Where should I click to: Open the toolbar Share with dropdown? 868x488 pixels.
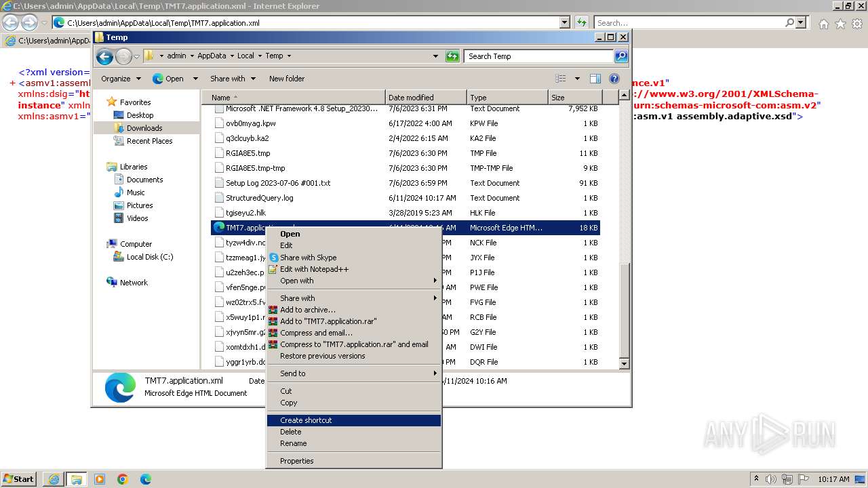(x=233, y=79)
